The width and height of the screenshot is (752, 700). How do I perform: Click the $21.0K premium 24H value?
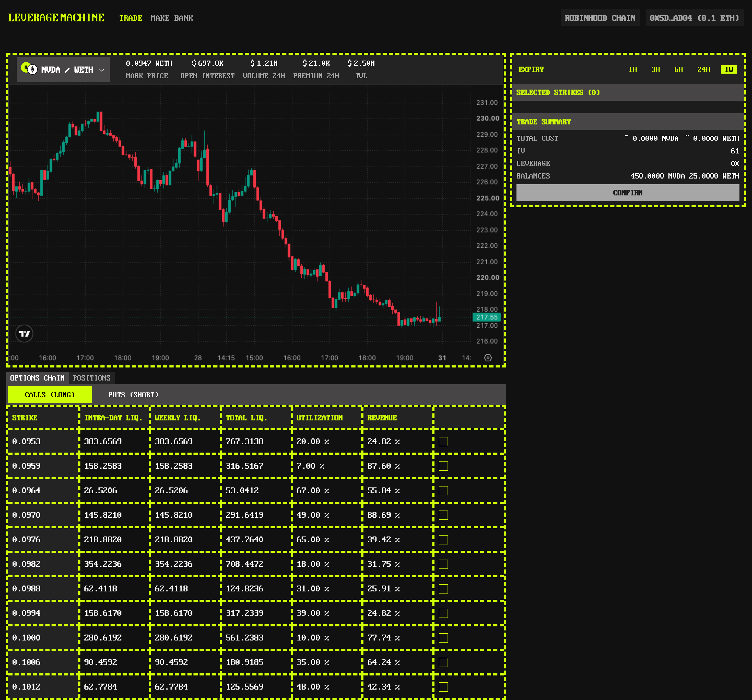point(316,63)
